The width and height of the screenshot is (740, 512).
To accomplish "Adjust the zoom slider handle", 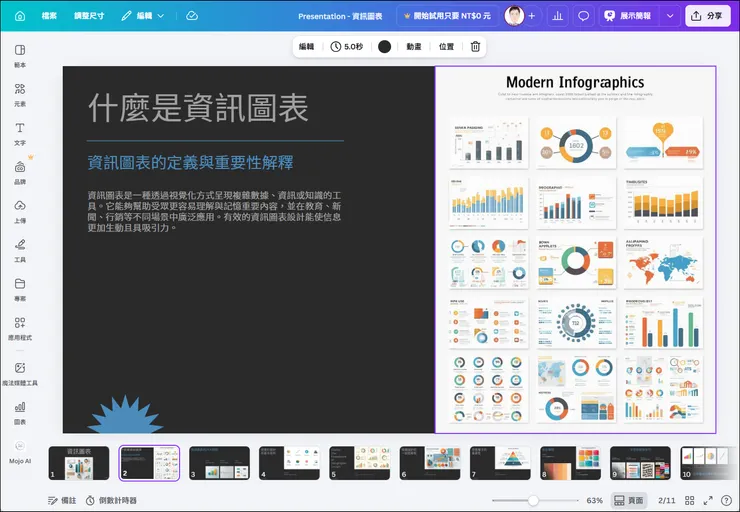I will (533, 500).
